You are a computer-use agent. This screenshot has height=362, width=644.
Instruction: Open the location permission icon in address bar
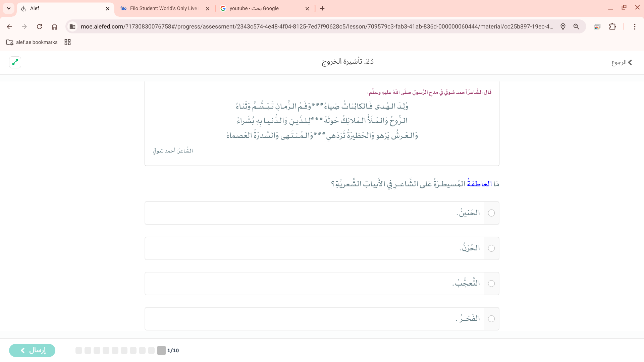point(563,26)
